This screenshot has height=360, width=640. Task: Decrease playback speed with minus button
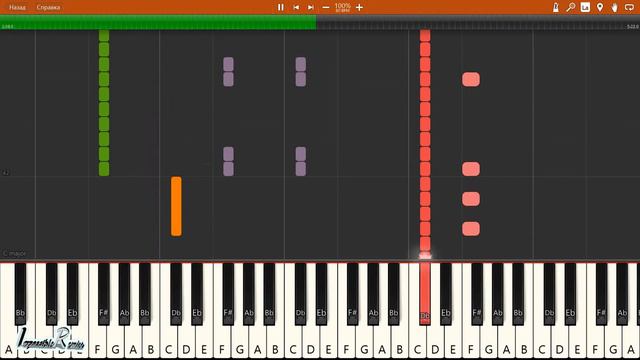click(326, 7)
